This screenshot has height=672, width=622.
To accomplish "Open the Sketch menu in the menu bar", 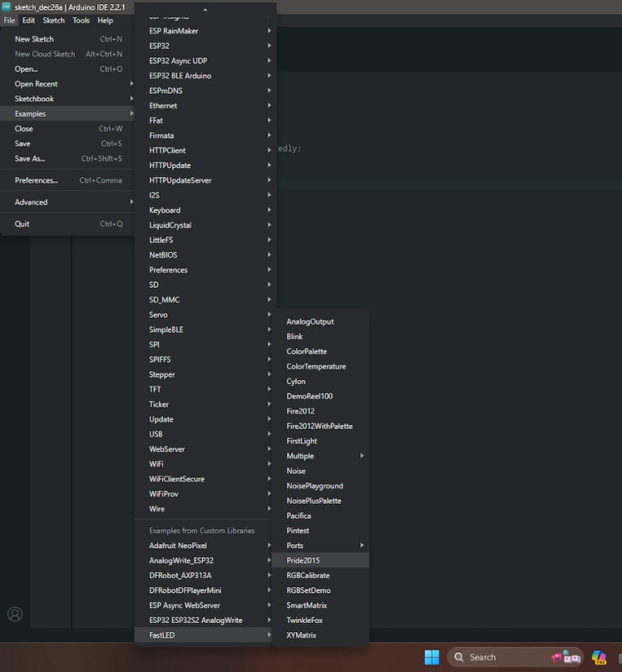I will point(53,20).
